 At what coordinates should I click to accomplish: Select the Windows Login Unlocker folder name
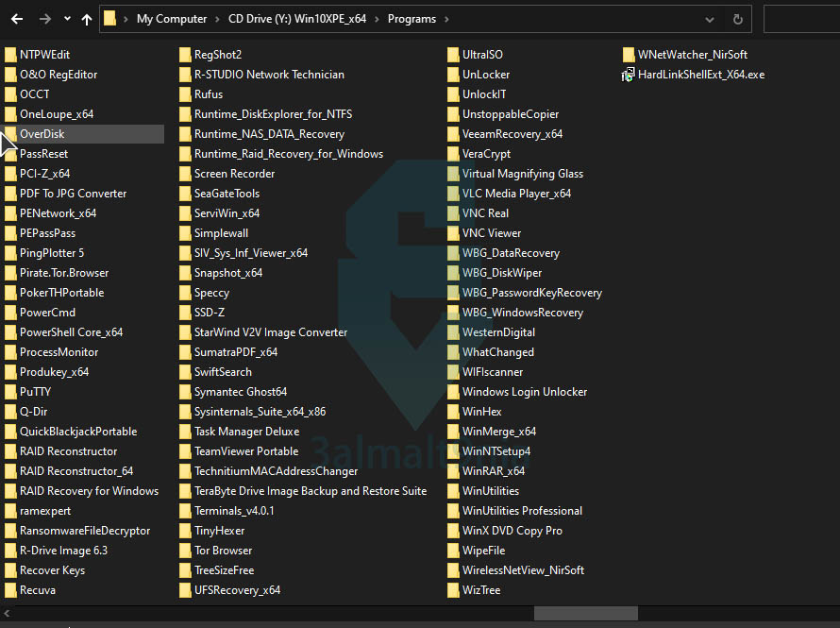[525, 392]
